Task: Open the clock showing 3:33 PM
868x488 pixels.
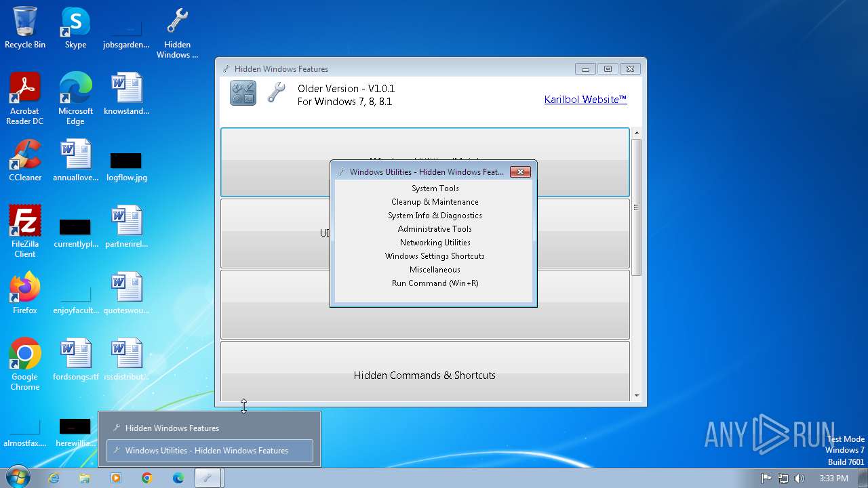Action: pyautogui.click(x=833, y=478)
